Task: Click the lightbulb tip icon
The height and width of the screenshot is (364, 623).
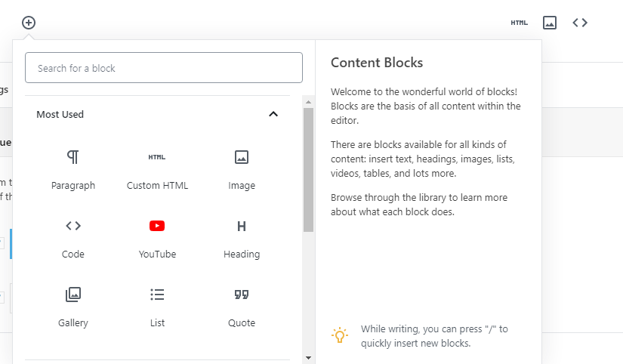Action: point(341,335)
